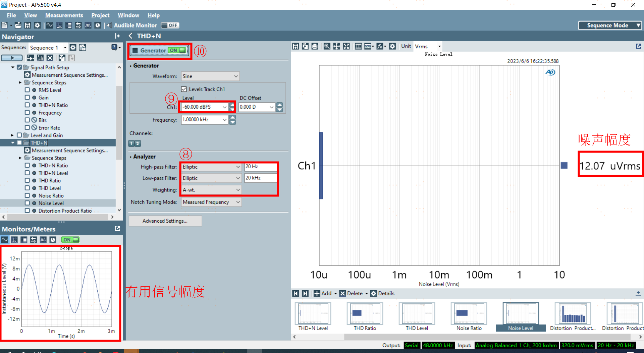Open FFT spectrum monitor from top toolbar
This screenshot has width=644, height=353.
tap(59, 25)
